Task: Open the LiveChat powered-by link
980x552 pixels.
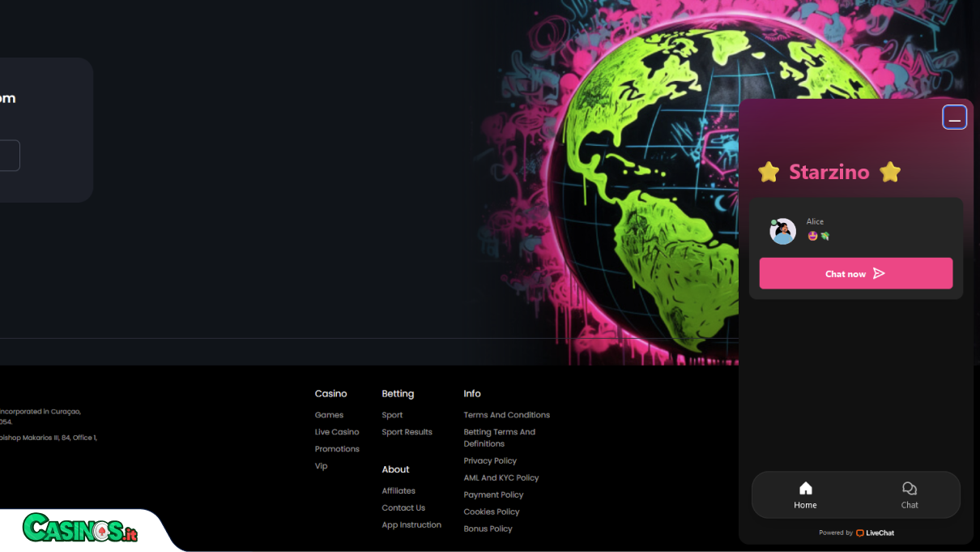Action: tap(875, 533)
